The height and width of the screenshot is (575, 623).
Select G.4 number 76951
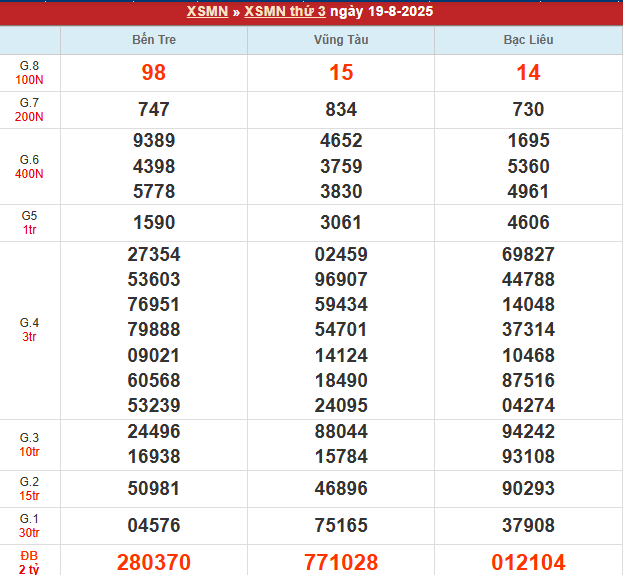click(154, 304)
